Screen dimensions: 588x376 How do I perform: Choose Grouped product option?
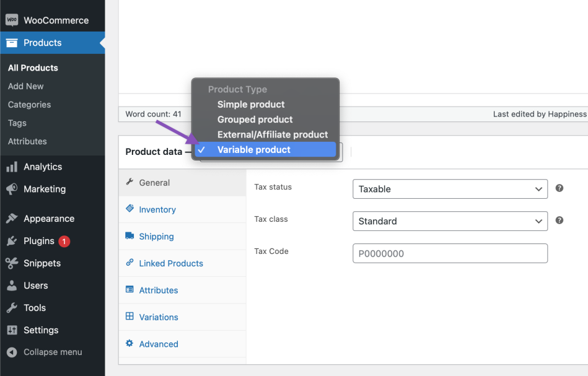click(255, 120)
